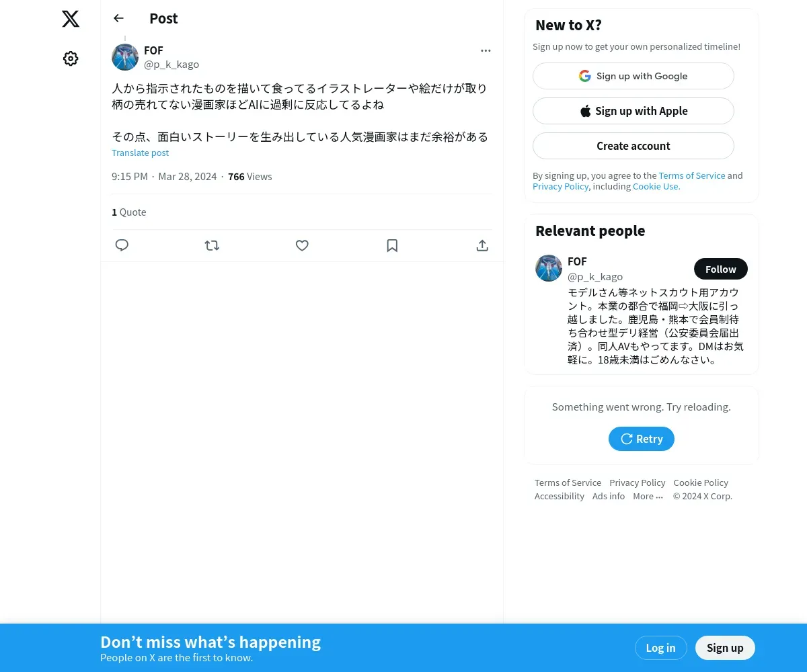Click Create account button
The height and width of the screenshot is (672, 807).
tap(633, 146)
